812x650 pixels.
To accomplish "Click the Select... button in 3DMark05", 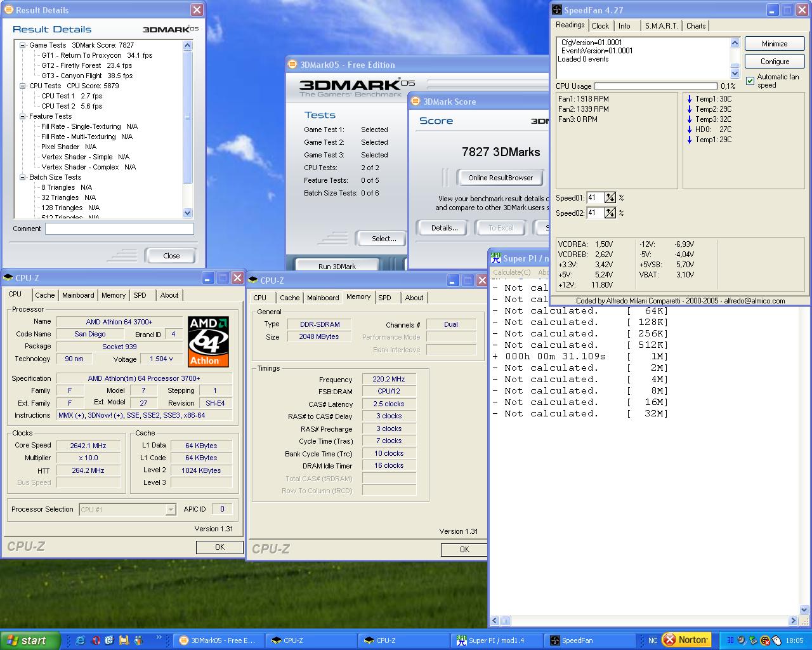I will pyautogui.click(x=381, y=239).
